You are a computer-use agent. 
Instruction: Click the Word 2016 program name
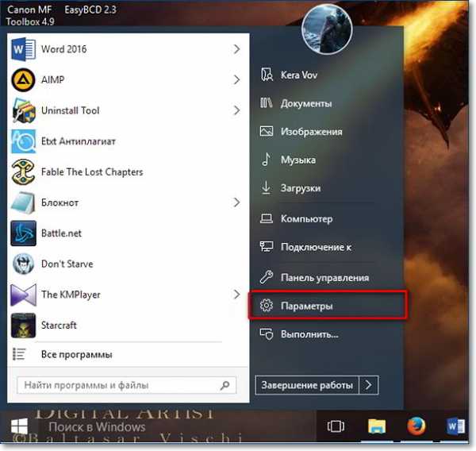[x=63, y=49]
